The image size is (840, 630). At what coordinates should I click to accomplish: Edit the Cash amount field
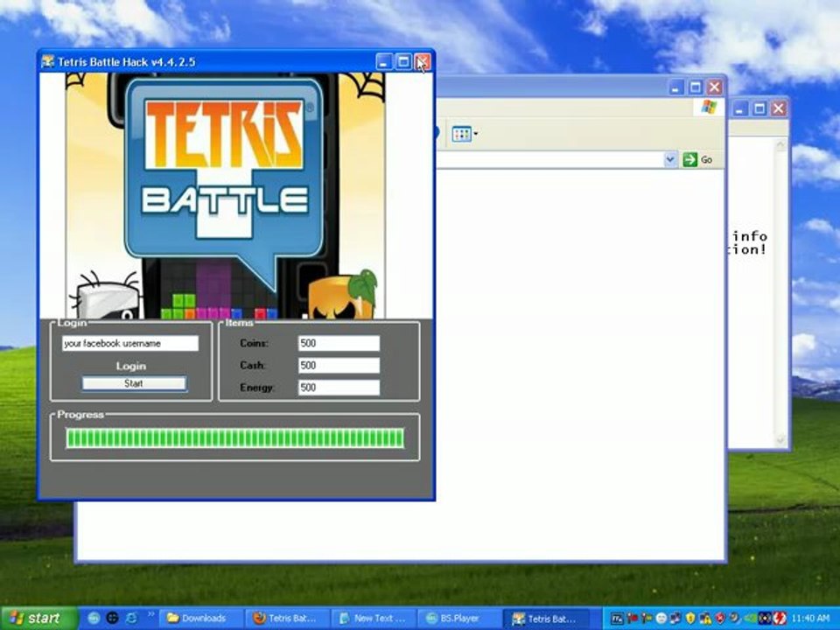tap(339, 366)
